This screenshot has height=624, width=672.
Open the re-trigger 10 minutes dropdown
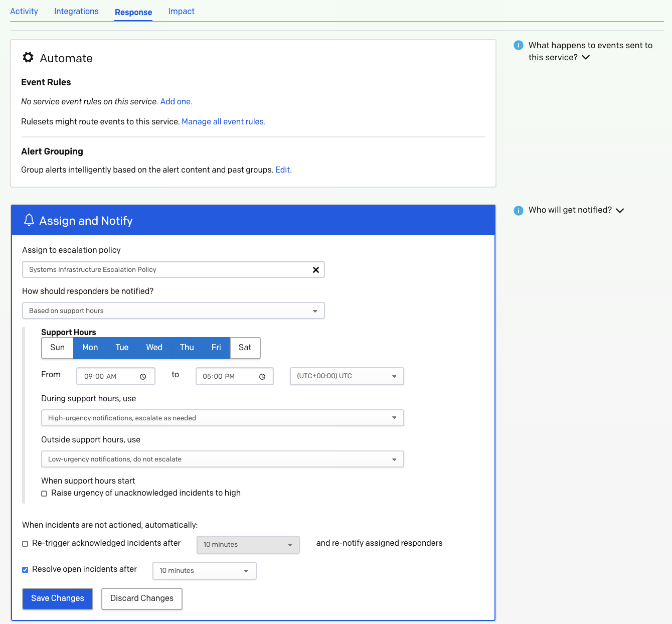coord(248,545)
